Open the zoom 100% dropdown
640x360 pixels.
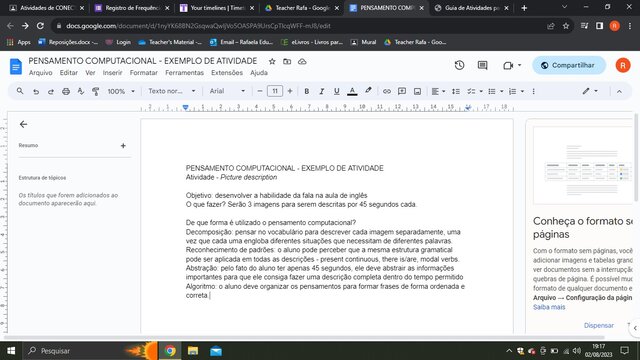(121, 91)
